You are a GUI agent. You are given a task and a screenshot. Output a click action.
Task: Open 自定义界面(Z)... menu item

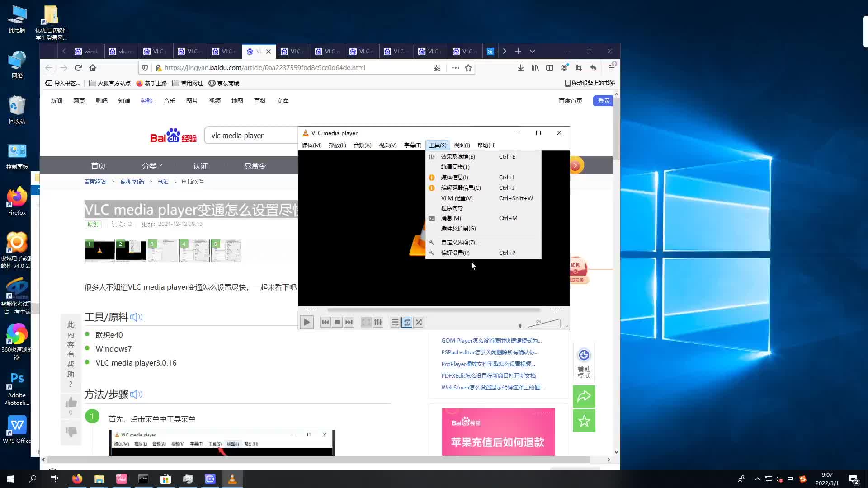[x=483, y=242]
